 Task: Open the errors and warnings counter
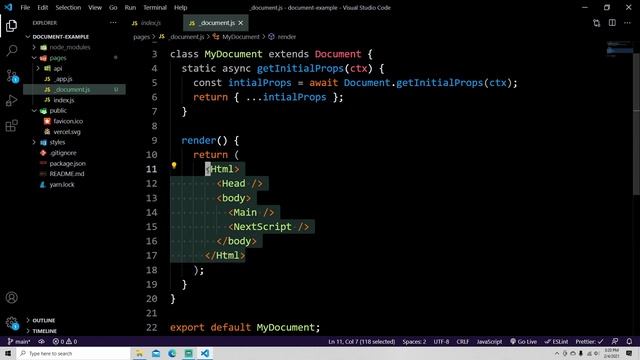[65, 342]
